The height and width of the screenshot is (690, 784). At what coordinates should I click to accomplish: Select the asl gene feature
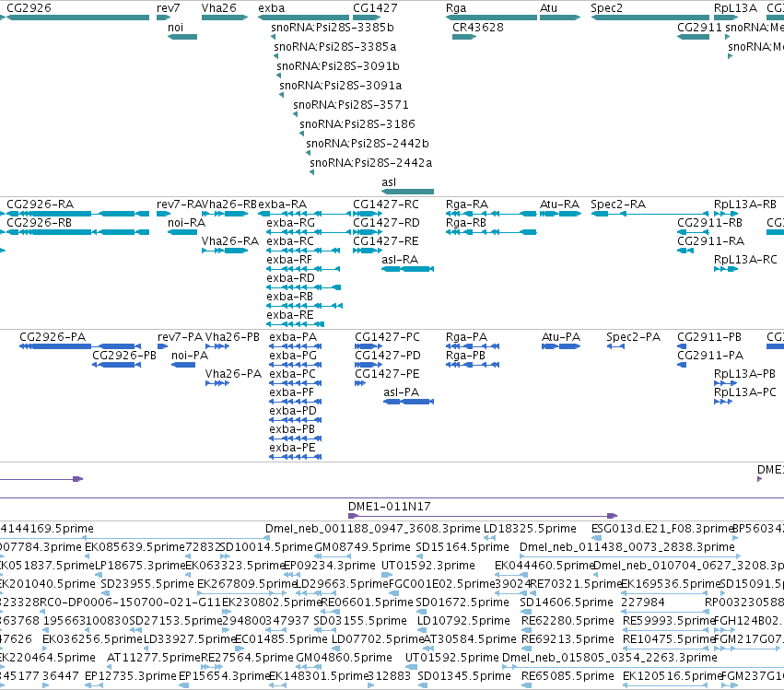pos(407,192)
